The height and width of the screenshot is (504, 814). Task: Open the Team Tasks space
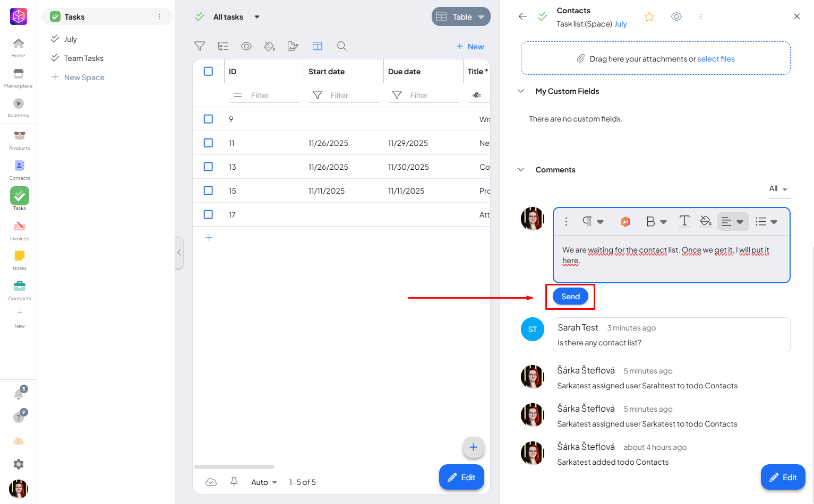(83, 58)
